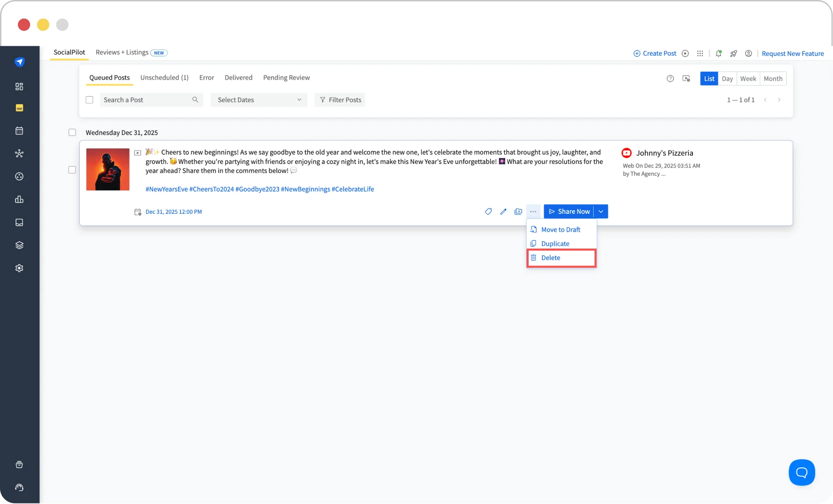Click the rocket icon near the profile avatar
833x504 pixels.
click(734, 54)
